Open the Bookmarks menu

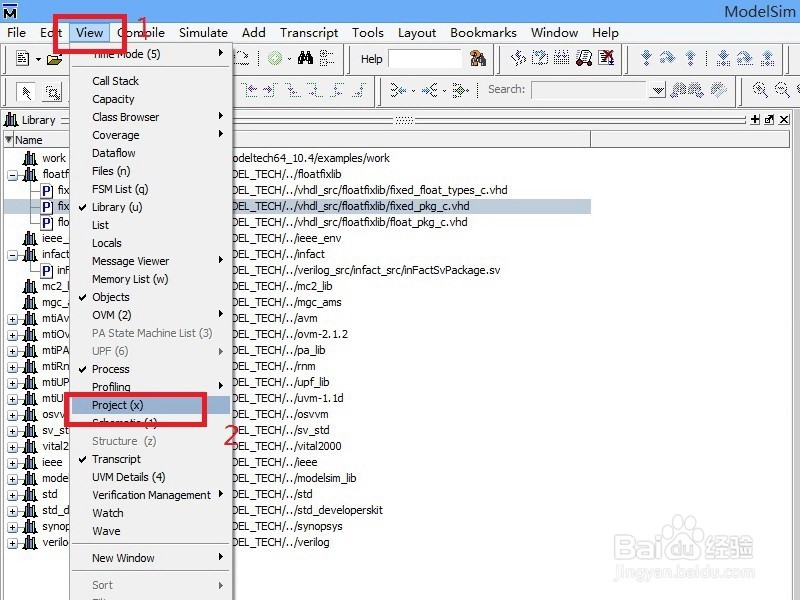tap(483, 33)
